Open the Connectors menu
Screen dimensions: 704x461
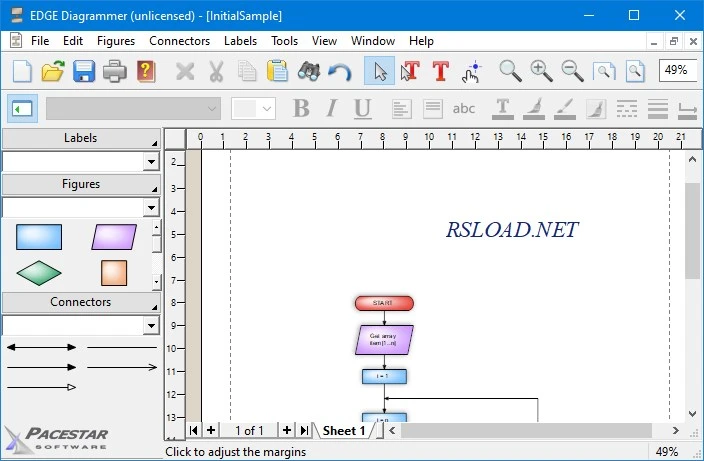[179, 41]
